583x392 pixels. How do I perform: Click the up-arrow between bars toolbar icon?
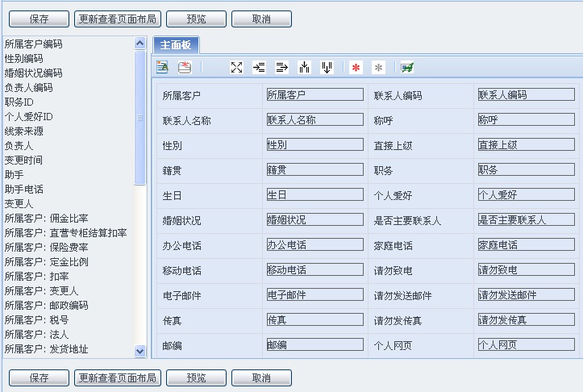[304, 68]
